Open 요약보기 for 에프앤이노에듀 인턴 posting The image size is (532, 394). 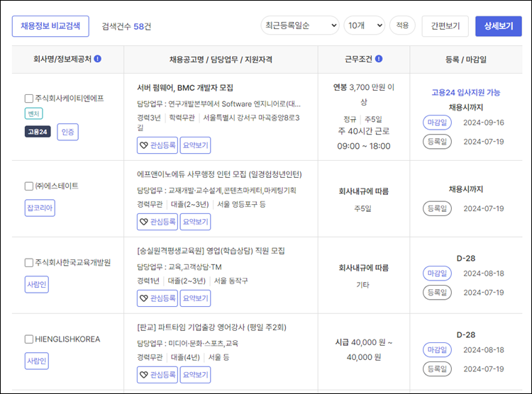coord(196,222)
